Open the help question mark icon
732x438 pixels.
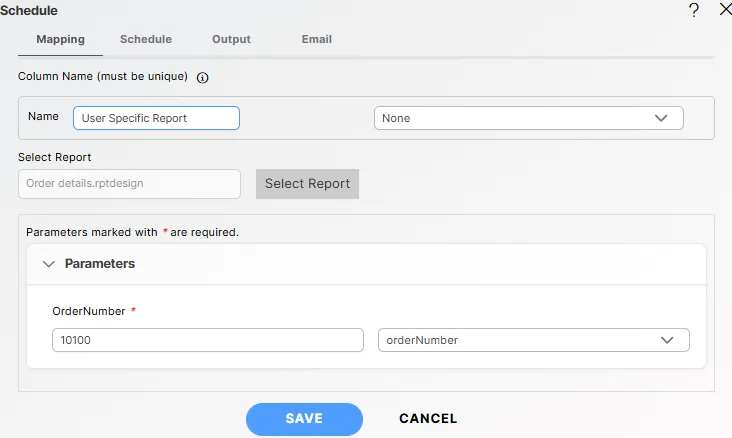pyautogui.click(x=694, y=10)
